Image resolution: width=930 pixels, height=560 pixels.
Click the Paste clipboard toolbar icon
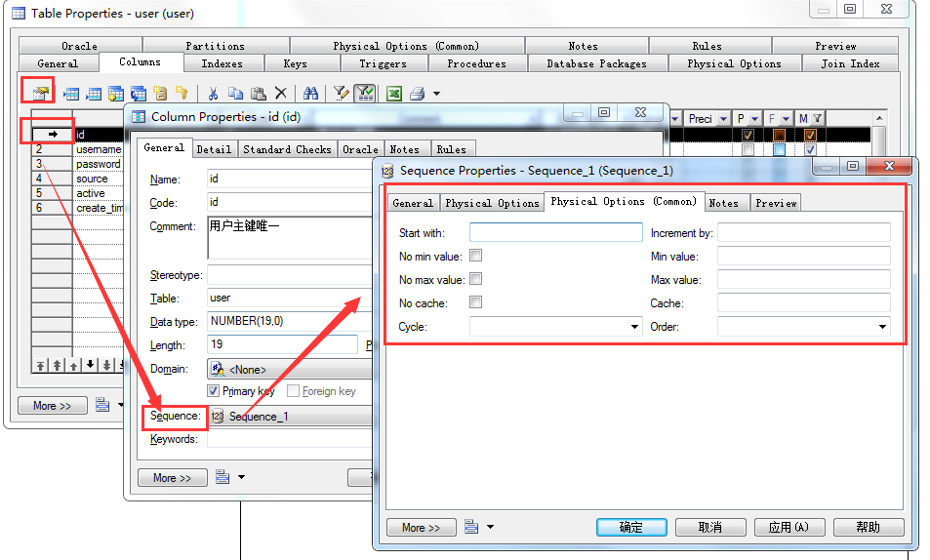coord(258,93)
